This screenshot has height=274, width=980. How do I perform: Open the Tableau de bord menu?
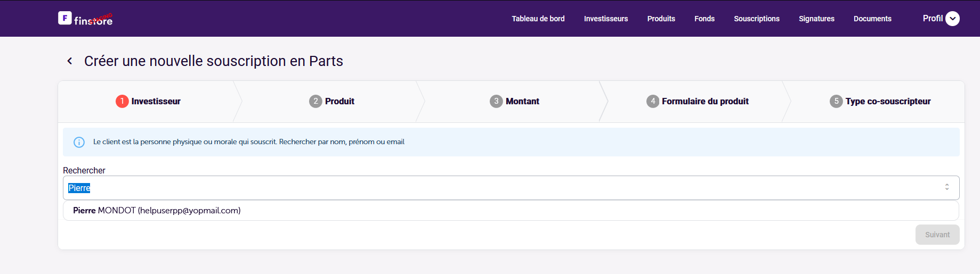click(x=538, y=19)
